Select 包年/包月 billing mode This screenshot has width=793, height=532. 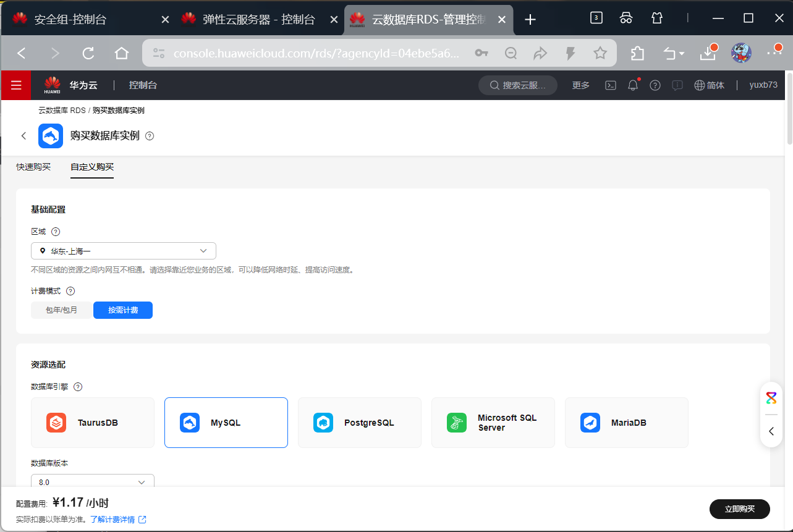61,310
